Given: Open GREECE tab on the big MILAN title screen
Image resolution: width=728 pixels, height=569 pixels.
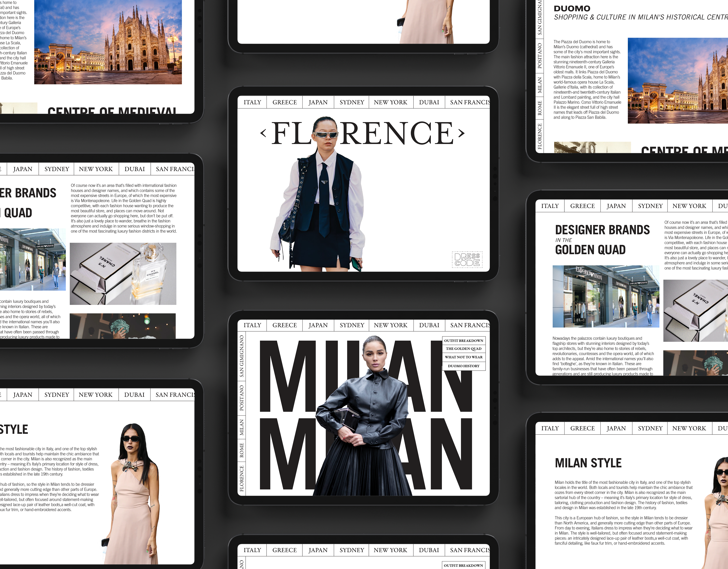Looking at the screenshot, I should click(x=284, y=325).
